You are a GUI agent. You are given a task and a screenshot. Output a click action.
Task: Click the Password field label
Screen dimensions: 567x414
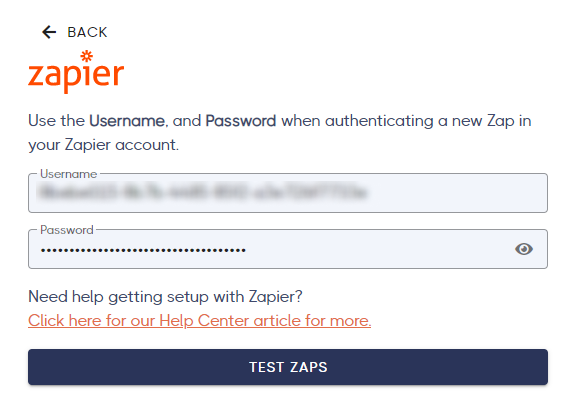(x=67, y=230)
